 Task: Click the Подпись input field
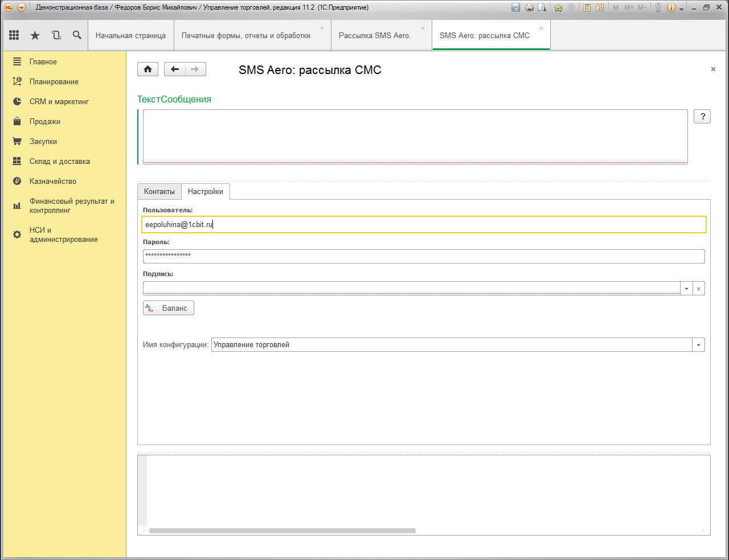pyautogui.click(x=412, y=289)
